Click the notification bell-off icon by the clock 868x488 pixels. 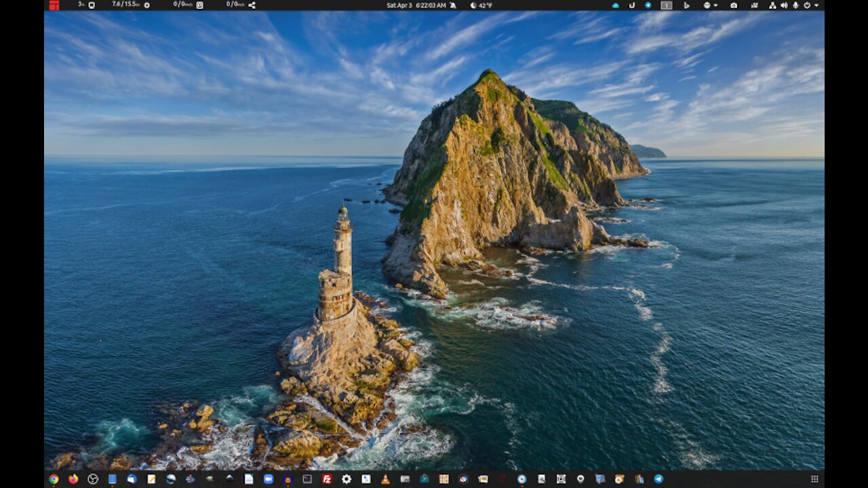point(452,5)
